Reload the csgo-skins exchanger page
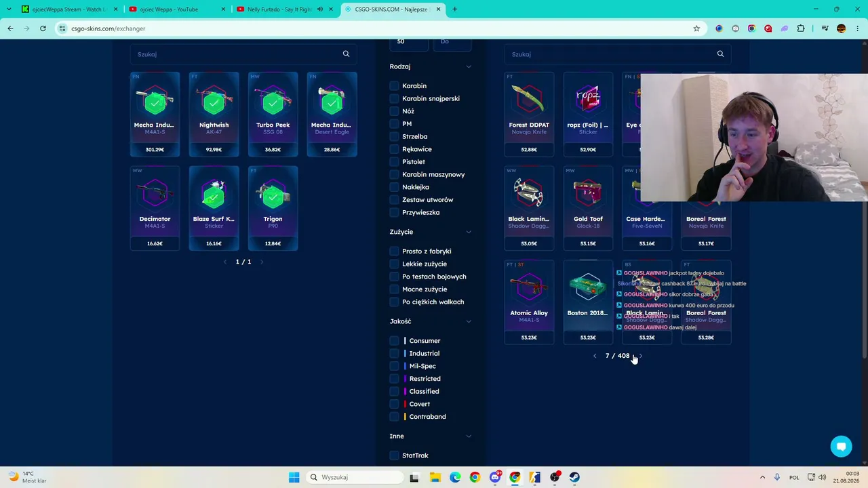Image resolution: width=868 pixels, height=488 pixels. (x=43, y=28)
